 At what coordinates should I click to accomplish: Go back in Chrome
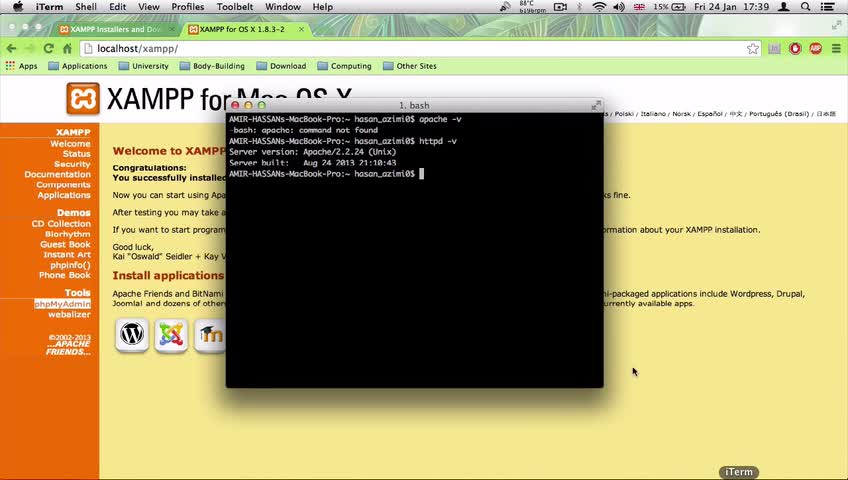(x=11, y=49)
